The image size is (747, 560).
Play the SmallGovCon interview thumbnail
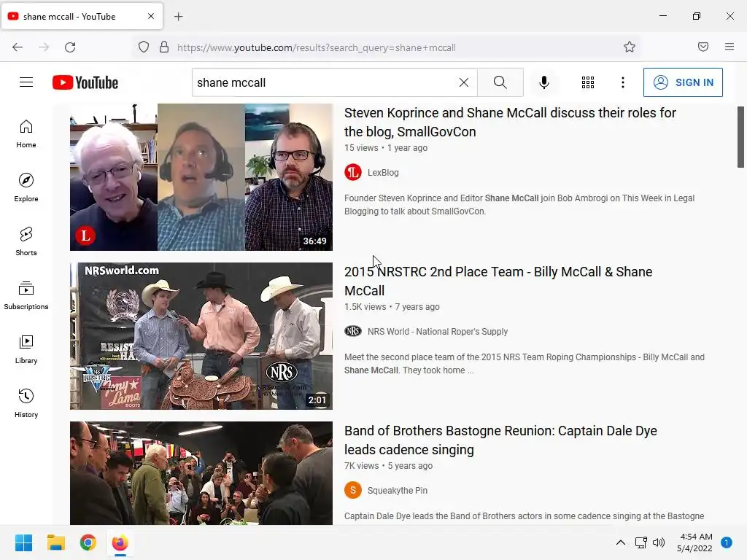(x=201, y=177)
